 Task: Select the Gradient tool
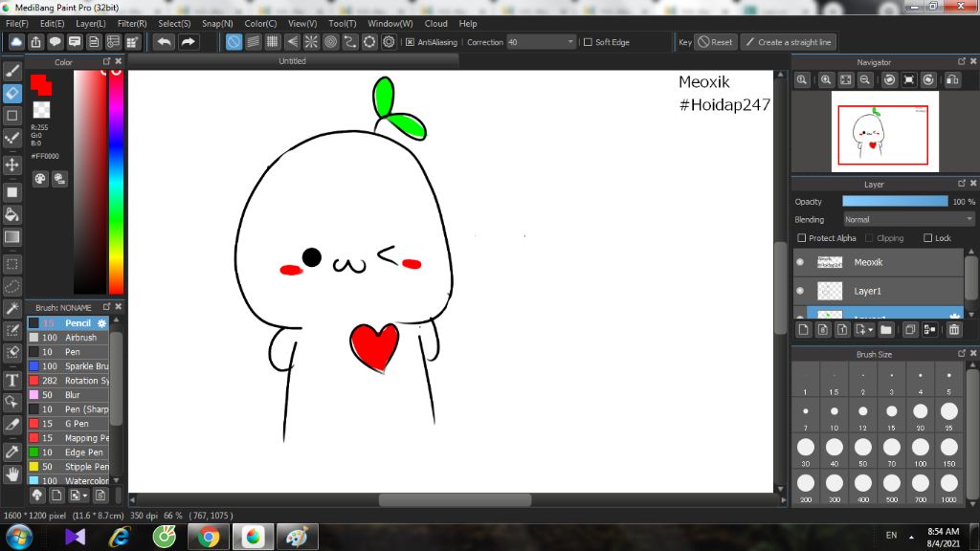11,237
